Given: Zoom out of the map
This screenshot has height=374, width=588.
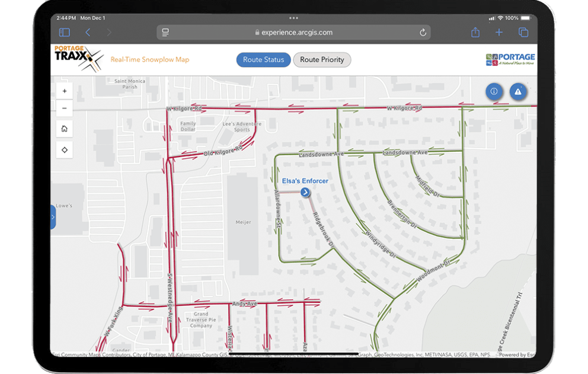Looking at the screenshot, I should click(65, 108).
